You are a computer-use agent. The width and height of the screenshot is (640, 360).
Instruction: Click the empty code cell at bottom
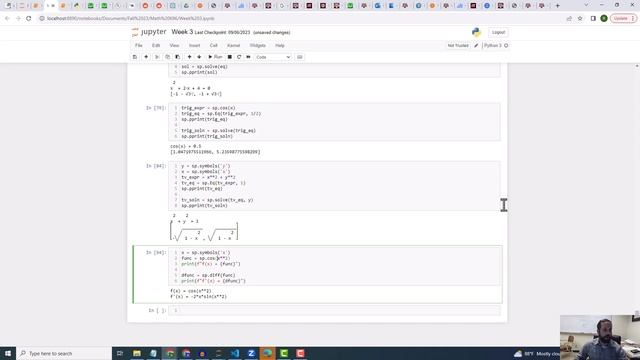tap(334, 311)
